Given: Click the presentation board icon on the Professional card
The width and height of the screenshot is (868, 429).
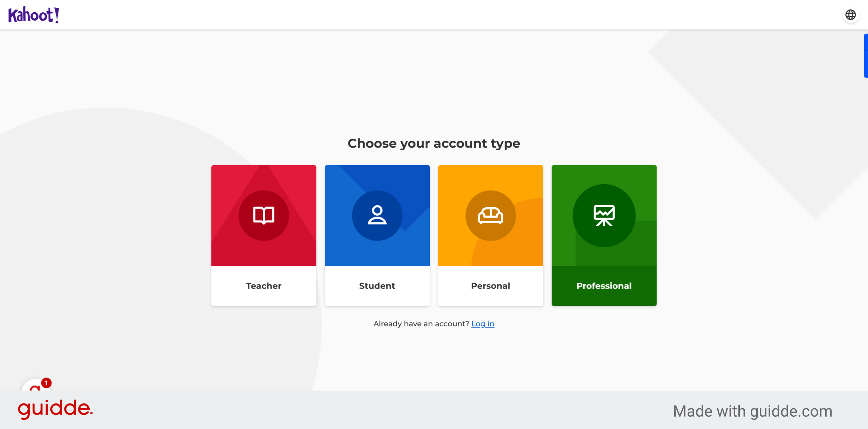Looking at the screenshot, I should [604, 215].
